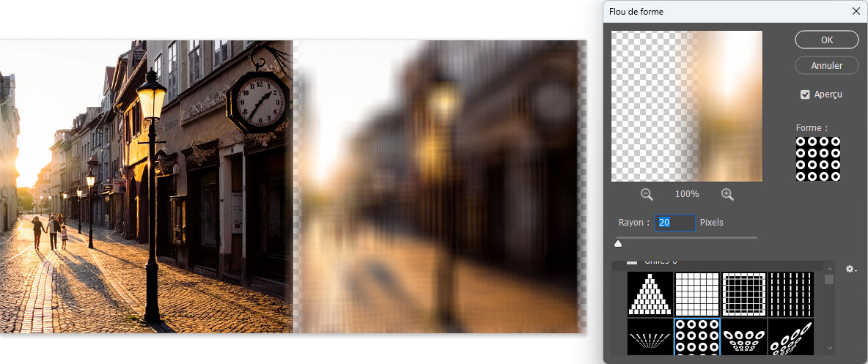
Task: Click OK to apply shape blur
Action: [x=826, y=40]
